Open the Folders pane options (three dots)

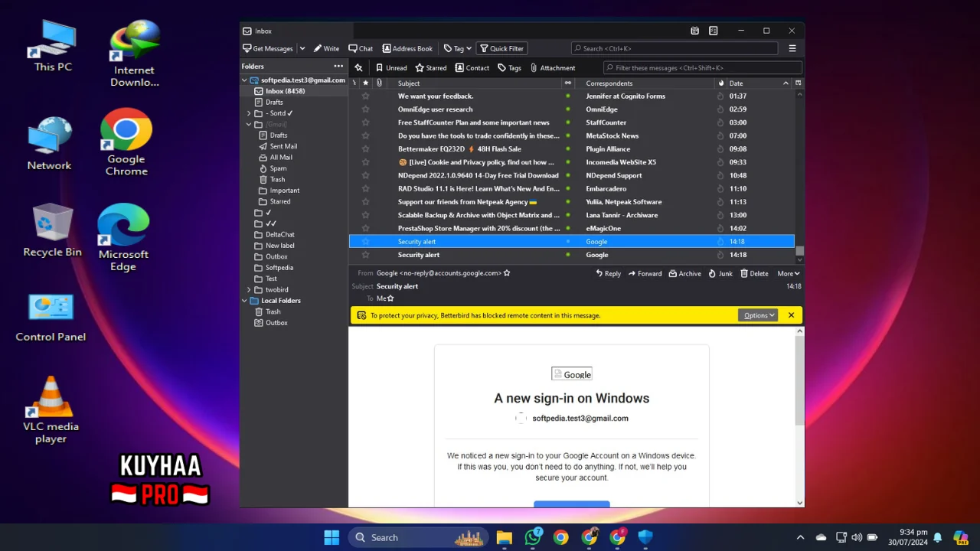pyautogui.click(x=338, y=67)
